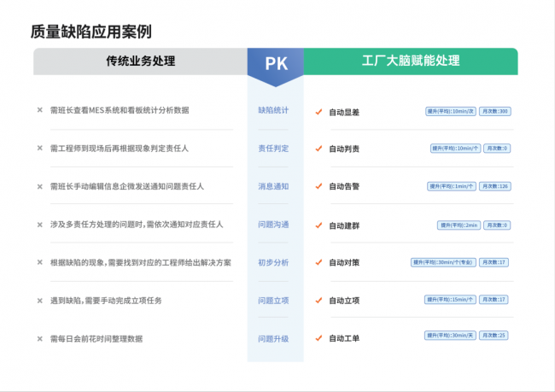Click the text 需每日会前花时间整理数据
This screenshot has height=392, width=555.
point(96,339)
